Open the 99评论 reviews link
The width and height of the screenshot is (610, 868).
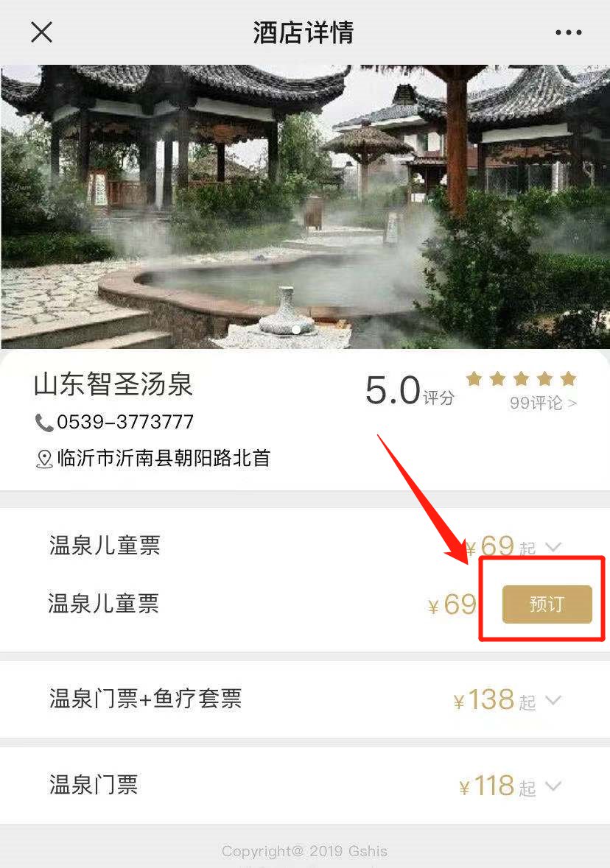543,403
